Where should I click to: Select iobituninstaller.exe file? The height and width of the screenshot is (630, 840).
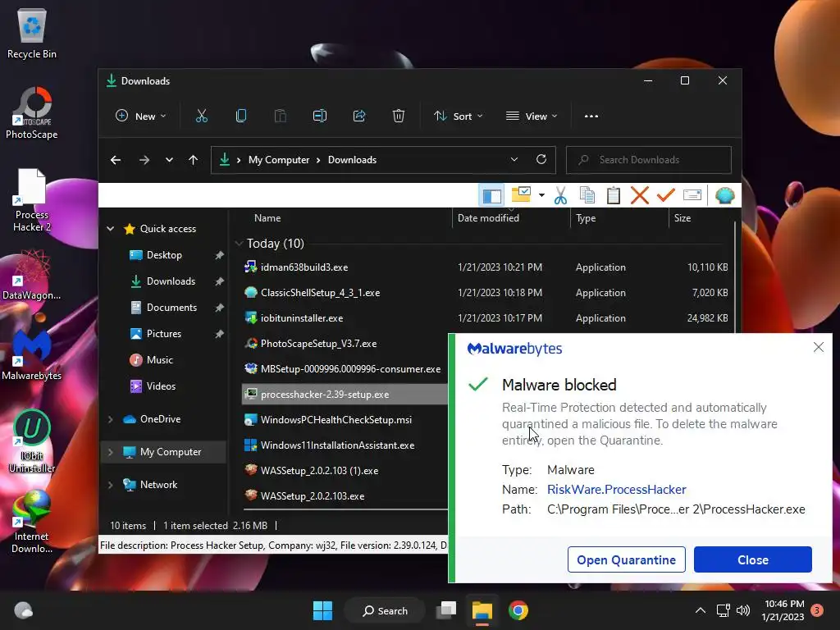click(302, 318)
